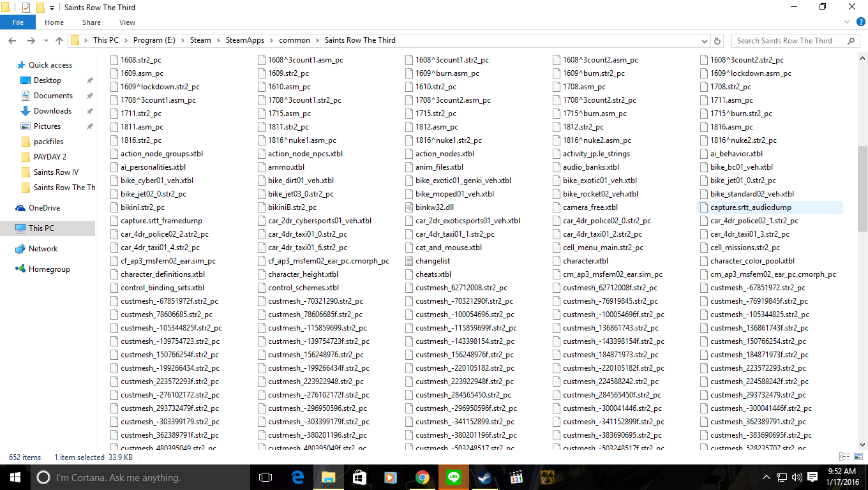This screenshot has width=868, height=490.
Task: Open Desktop in the navigation pane
Action: tap(47, 80)
